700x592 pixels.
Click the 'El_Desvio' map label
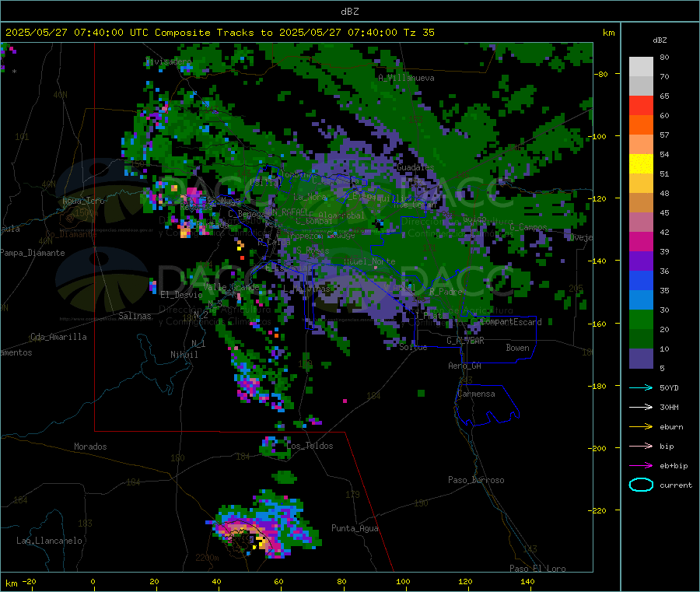(x=181, y=295)
